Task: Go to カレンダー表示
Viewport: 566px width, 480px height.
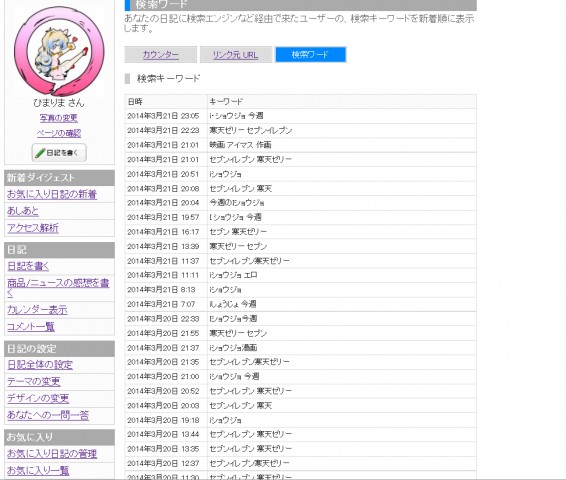Action: click(x=38, y=310)
